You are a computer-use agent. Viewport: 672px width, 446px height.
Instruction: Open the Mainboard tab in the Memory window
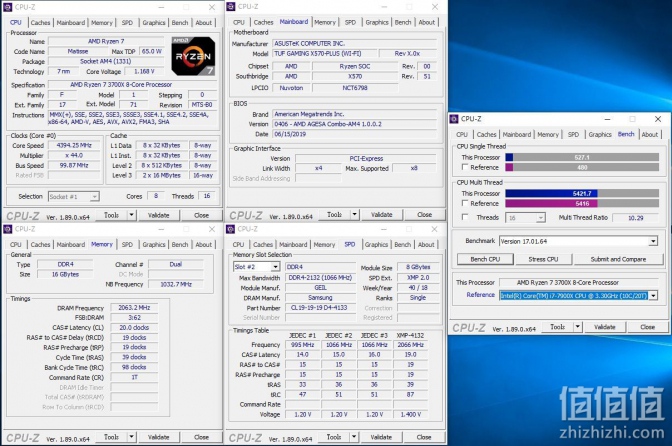click(71, 244)
